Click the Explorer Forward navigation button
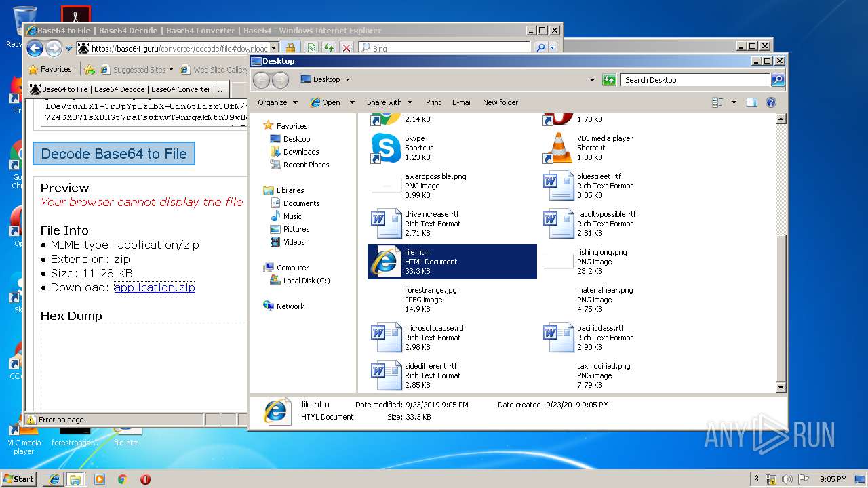Image resolution: width=868 pixels, height=488 pixels. (280, 80)
